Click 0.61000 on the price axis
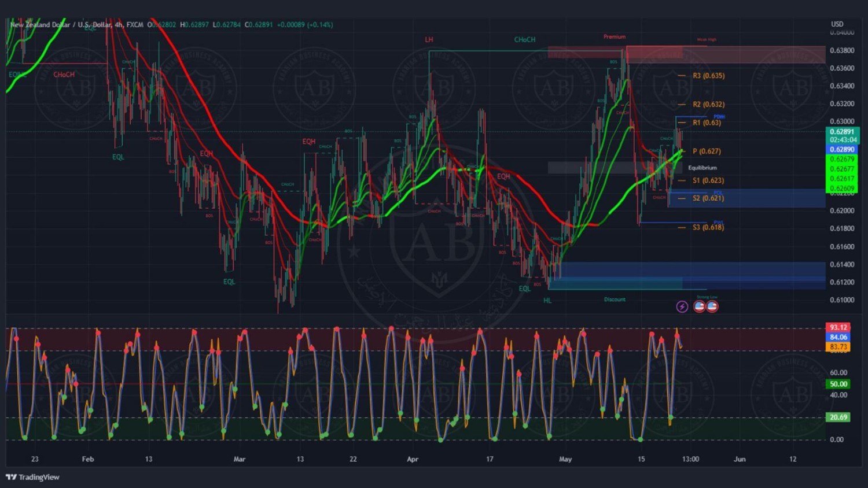 [842, 300]
